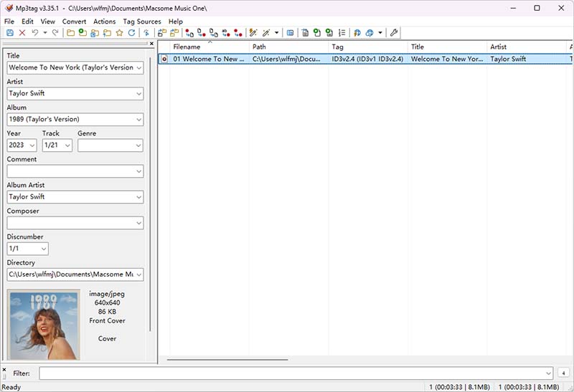574x392 pixels.
Task: Open the File menu
Action: [9, 21]
